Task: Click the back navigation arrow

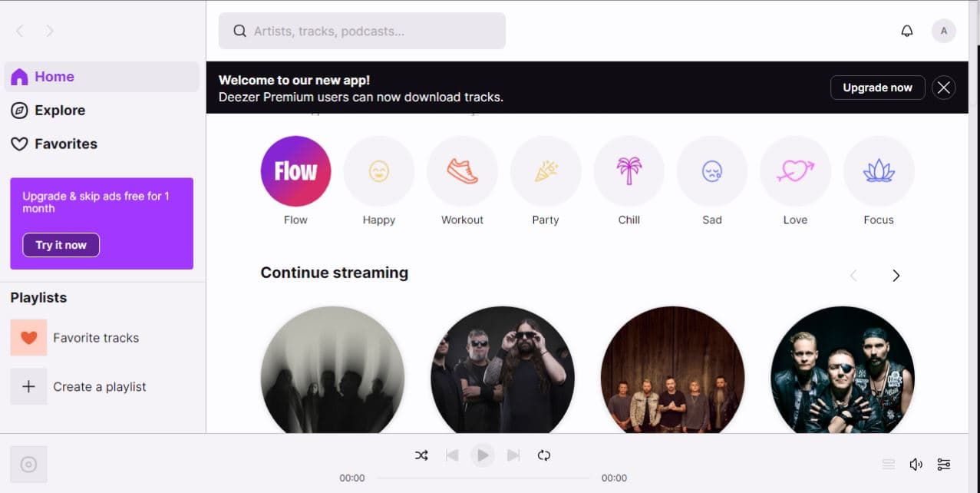Action: [19, 31]
